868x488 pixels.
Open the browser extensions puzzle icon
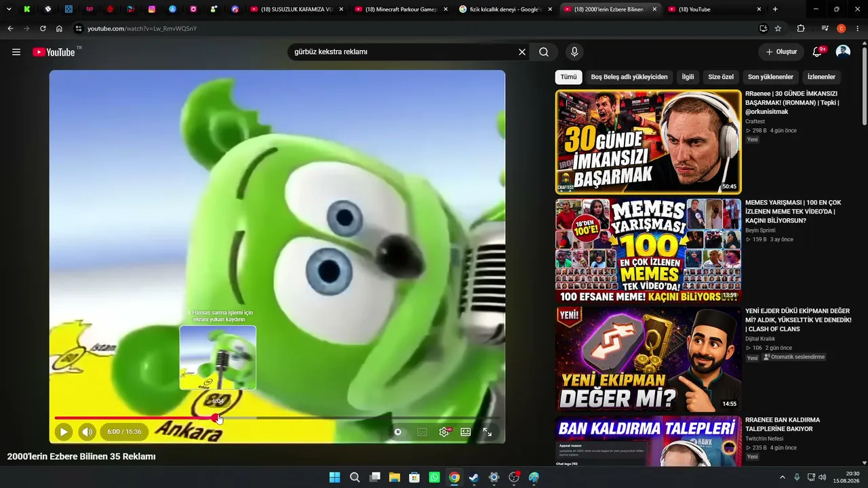pos(801,28)
